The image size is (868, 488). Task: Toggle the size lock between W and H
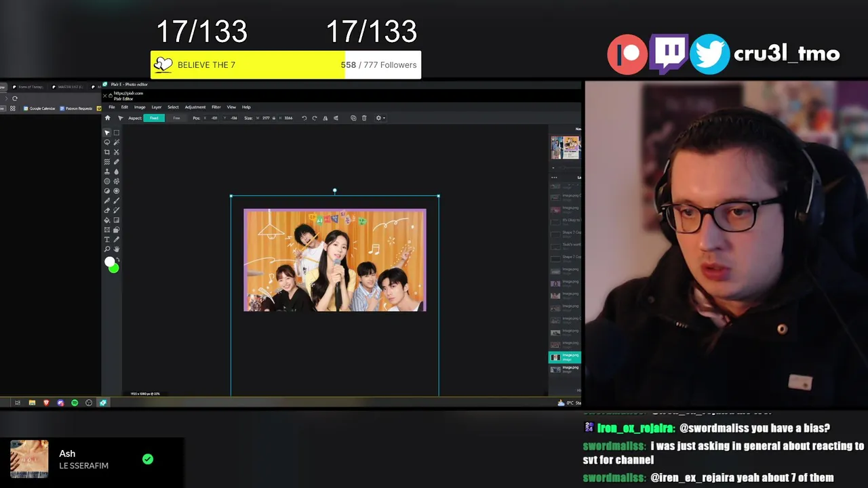(274, 118)
